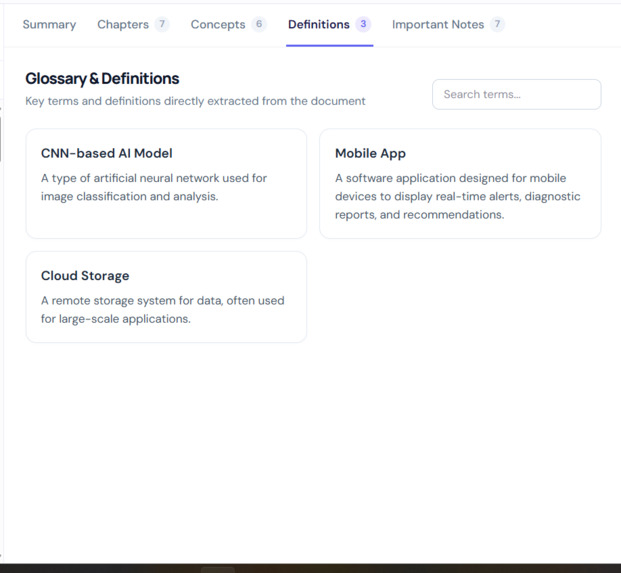Image resolution: width=621 pixels, height=573 pixels.
Task: Click the count badge 3 beside Definitions
Action: tap(363, 24)
